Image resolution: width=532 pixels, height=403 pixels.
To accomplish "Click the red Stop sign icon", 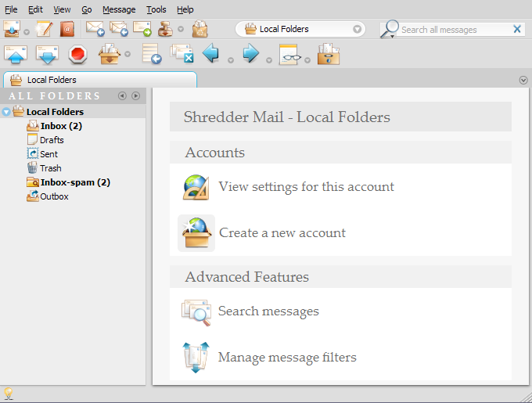I will [x=77, y=54].
